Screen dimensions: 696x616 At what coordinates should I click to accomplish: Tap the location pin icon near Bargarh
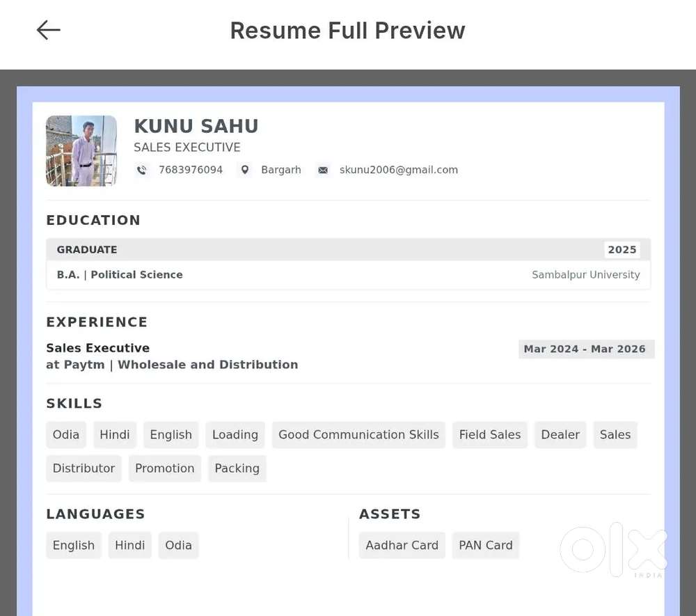pos(244,170)
